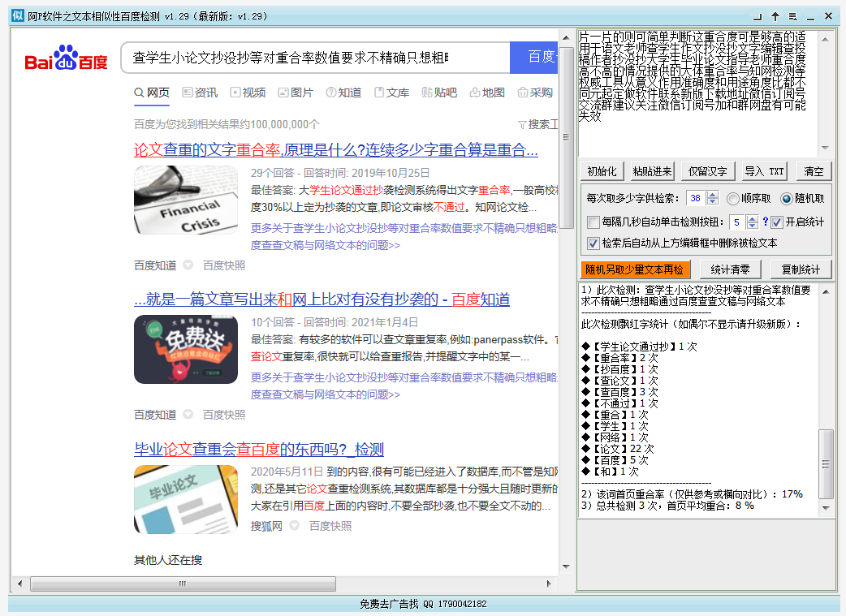Switch to the 地图 tab
This screenshot has height=616, width=846.
[487, 93]
